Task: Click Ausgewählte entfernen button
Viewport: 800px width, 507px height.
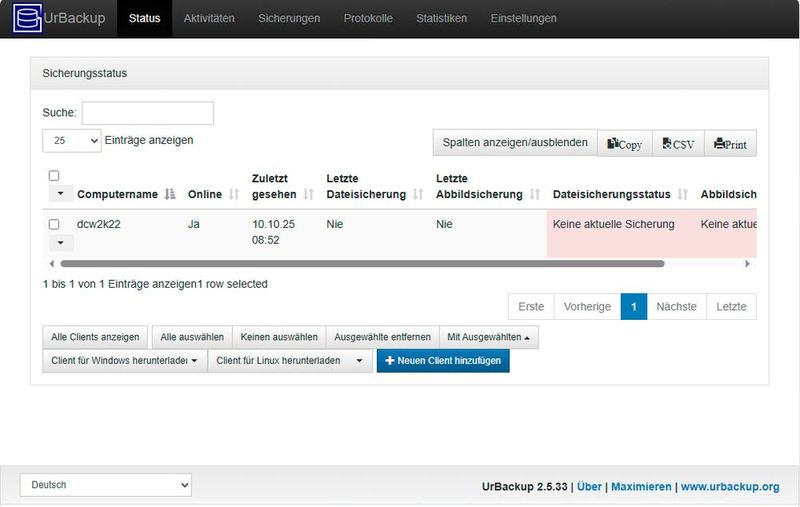Action: point(382,337)
